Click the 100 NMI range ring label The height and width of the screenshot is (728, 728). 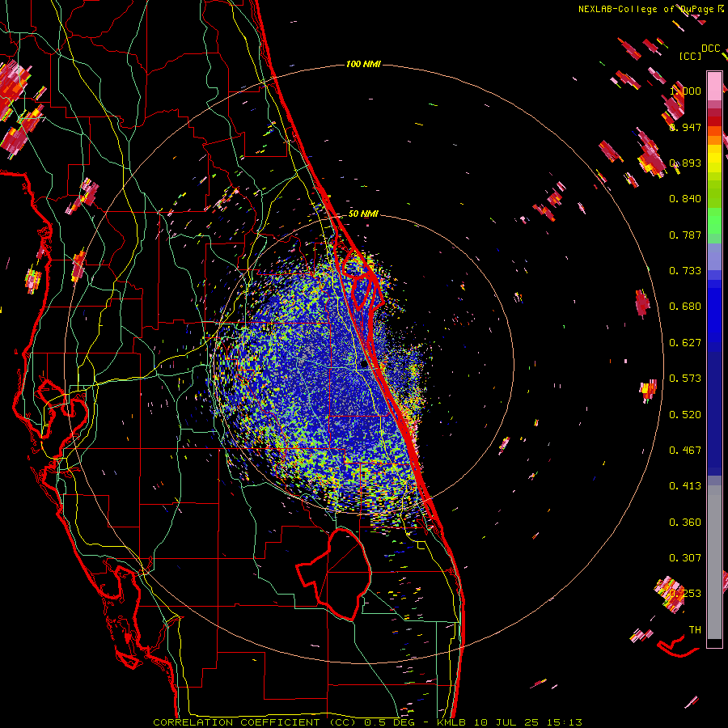coord(363,64)
